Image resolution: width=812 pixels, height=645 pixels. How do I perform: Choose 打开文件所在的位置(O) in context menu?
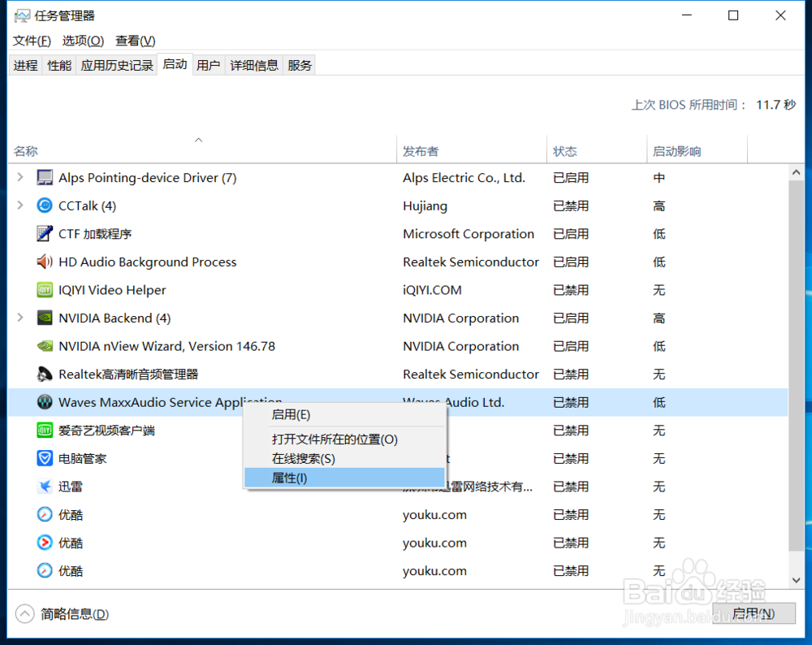(344, 439)
